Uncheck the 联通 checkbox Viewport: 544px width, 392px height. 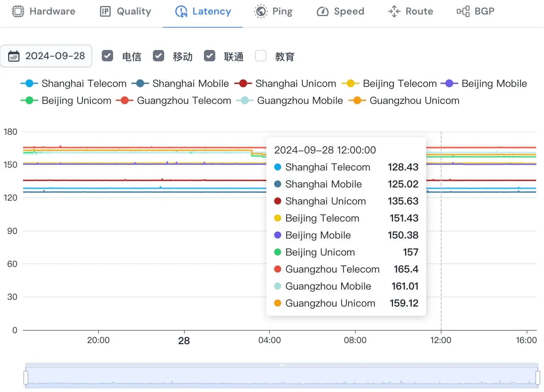pos(210,56)
